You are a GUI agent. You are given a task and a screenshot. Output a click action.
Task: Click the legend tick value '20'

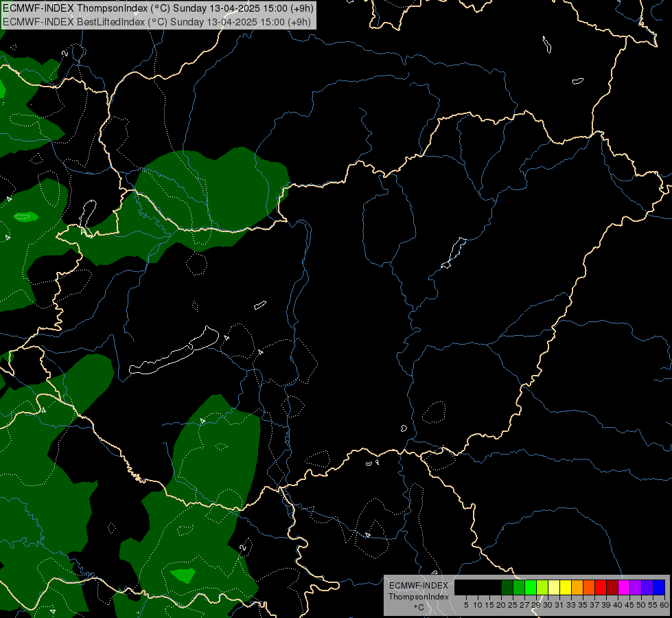pyautogui.click(x=502, y=605)
